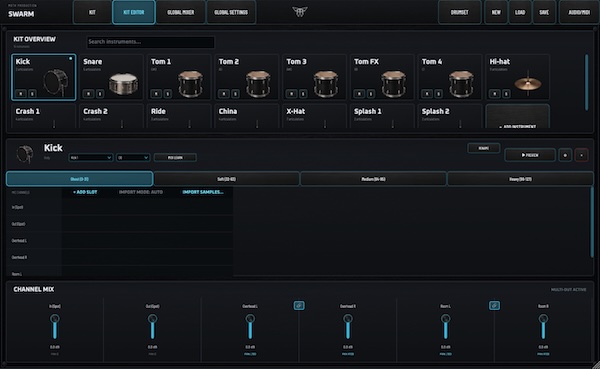
Task: Click Import Samples
Action: pyautogui.click(x=203, y=192)
